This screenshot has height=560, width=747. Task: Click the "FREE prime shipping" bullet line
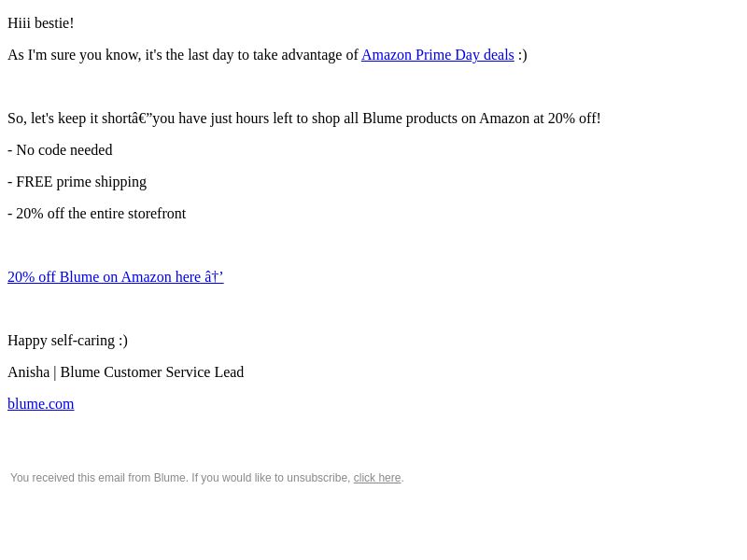(x=78, y=182)
